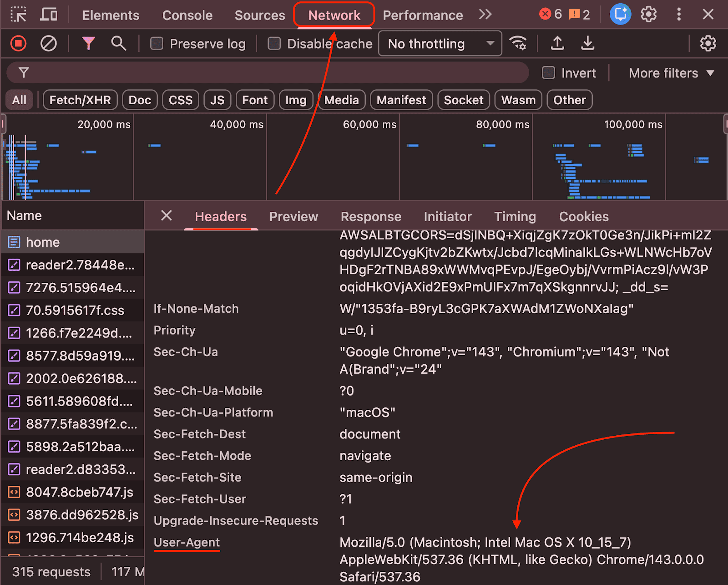Export HAR file
The image size is (728, 585).
pyautogui.click(x=588, y=43)
